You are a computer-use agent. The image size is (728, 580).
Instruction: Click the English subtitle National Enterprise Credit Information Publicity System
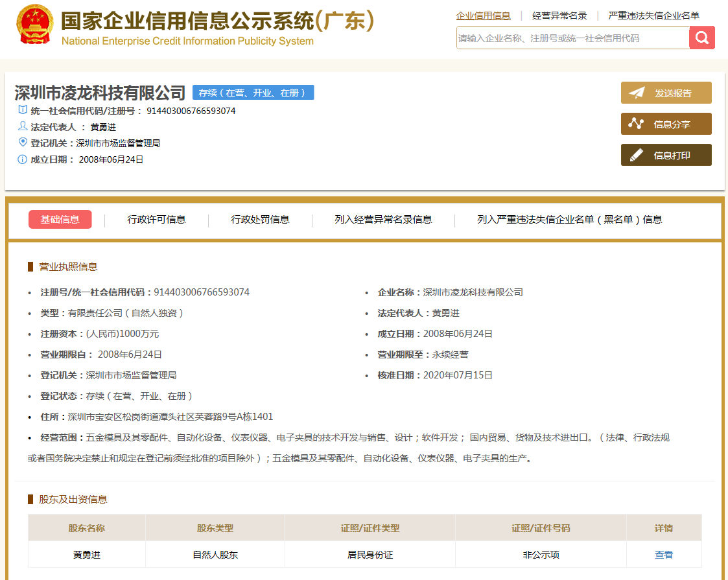187,41
